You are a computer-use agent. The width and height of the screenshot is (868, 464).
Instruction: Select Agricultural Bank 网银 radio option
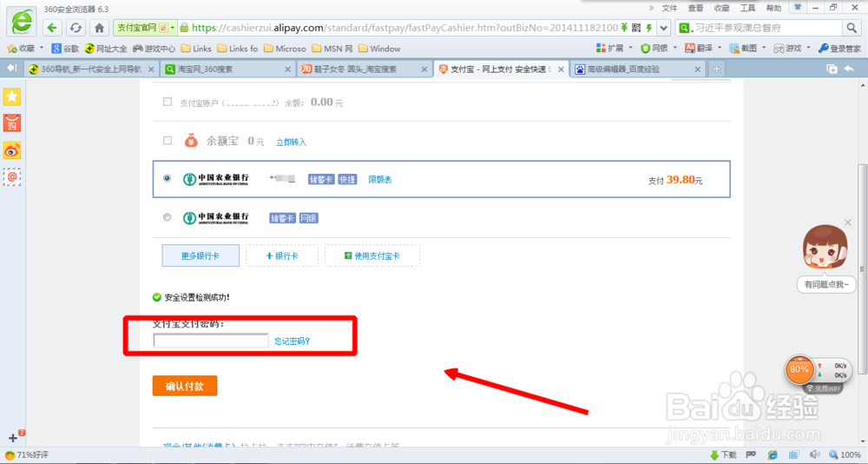click(x=168, y=217)
